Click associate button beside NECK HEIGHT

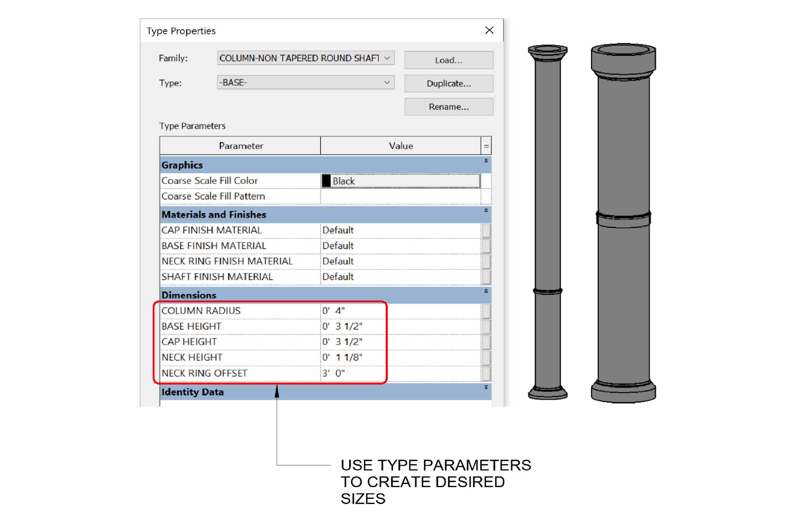point(486,358)
